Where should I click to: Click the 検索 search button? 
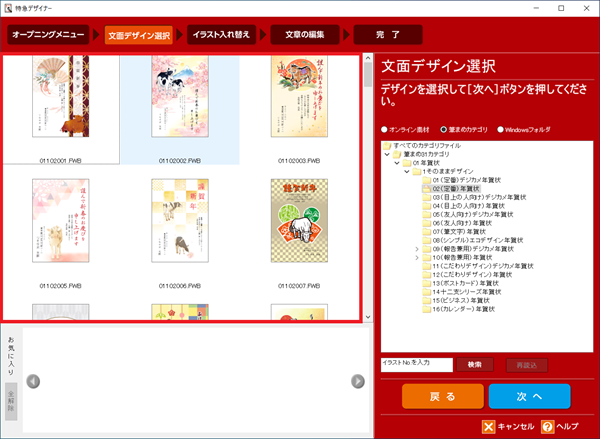(475, 365)
